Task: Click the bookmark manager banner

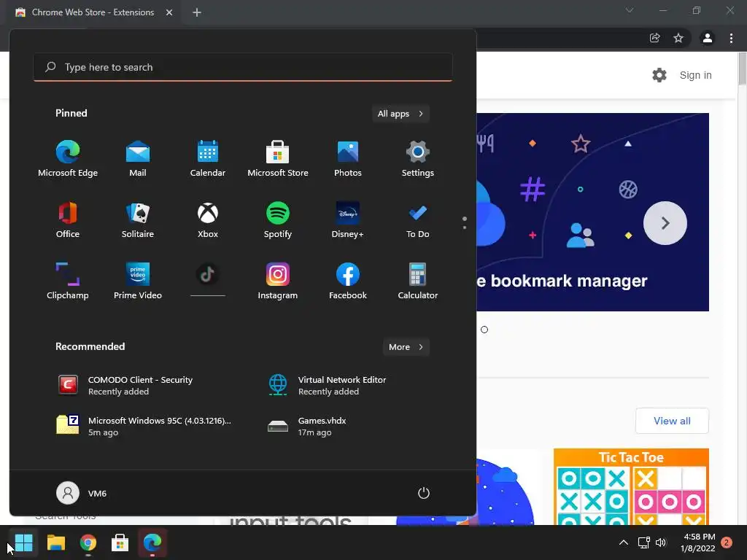Action: [x=592, y=212]
